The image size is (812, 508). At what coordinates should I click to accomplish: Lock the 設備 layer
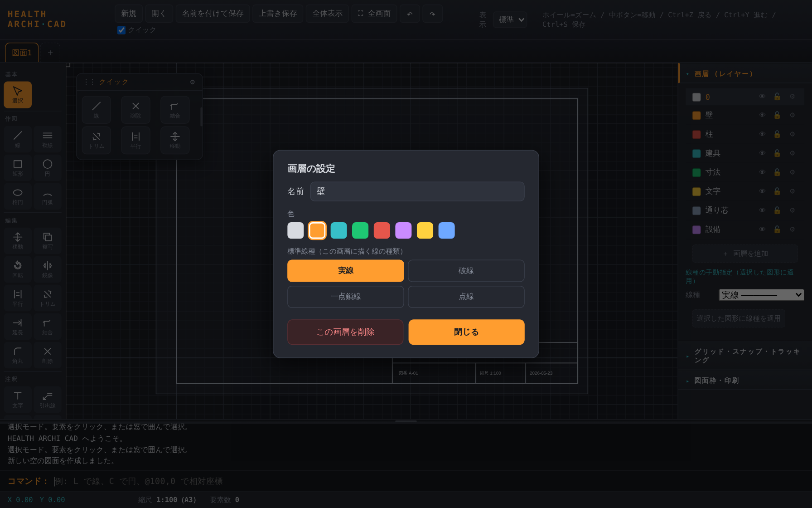click(x=777, y=230)
